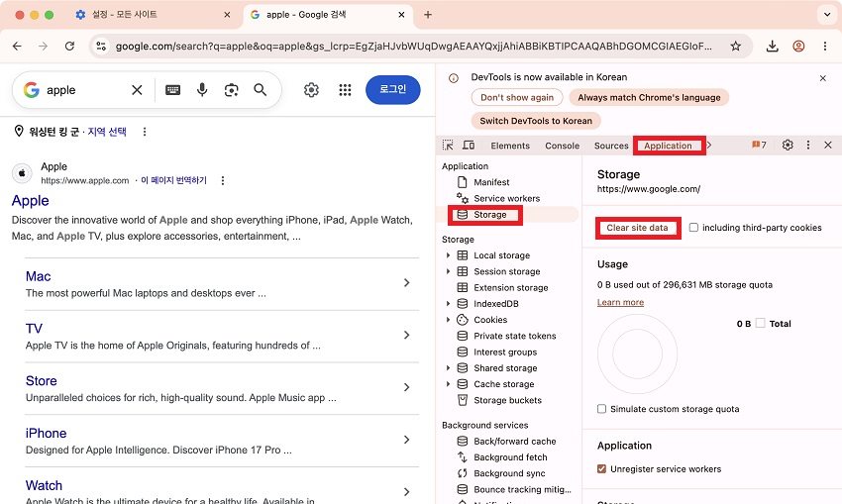Viewport: 842px width, 504px height.
Task: Clear the Google search box text
Action: 137,90
